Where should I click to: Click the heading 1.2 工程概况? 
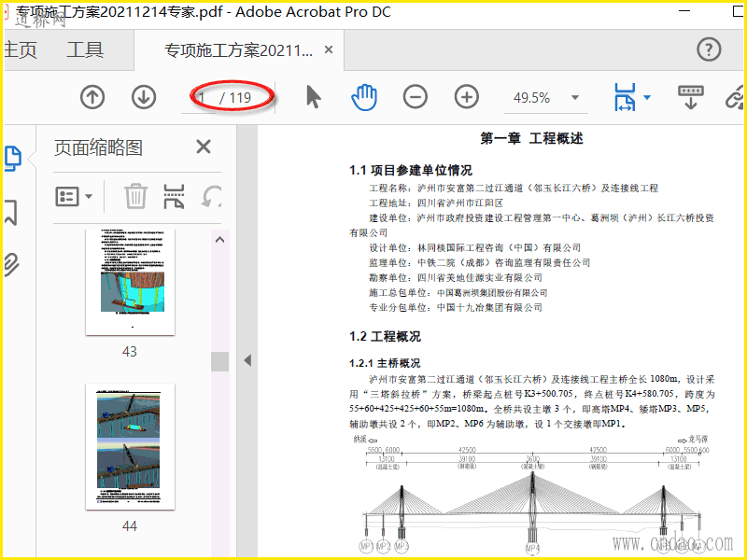point(385,336)
